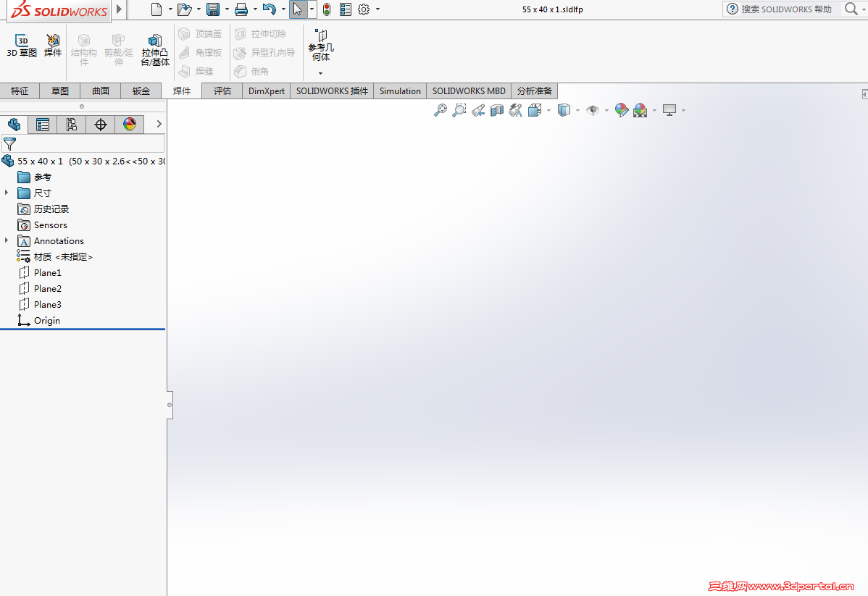Click the Display Style cube icon

(x=564, y=110)
